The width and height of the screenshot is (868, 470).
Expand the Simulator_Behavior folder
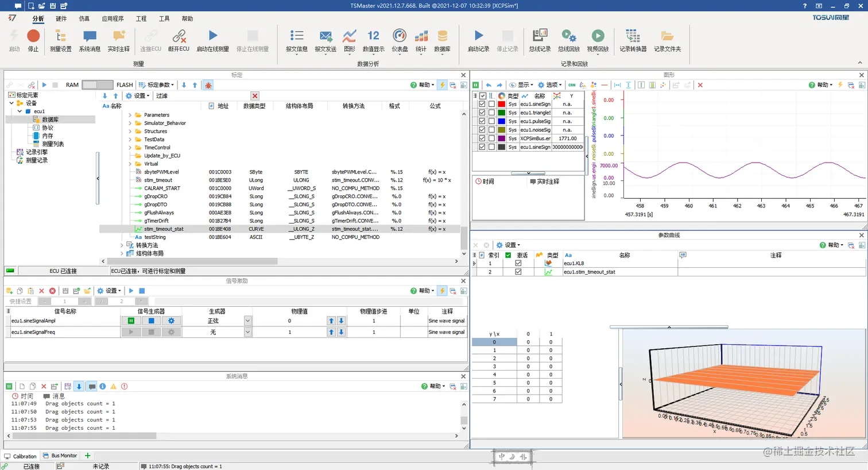130,123
